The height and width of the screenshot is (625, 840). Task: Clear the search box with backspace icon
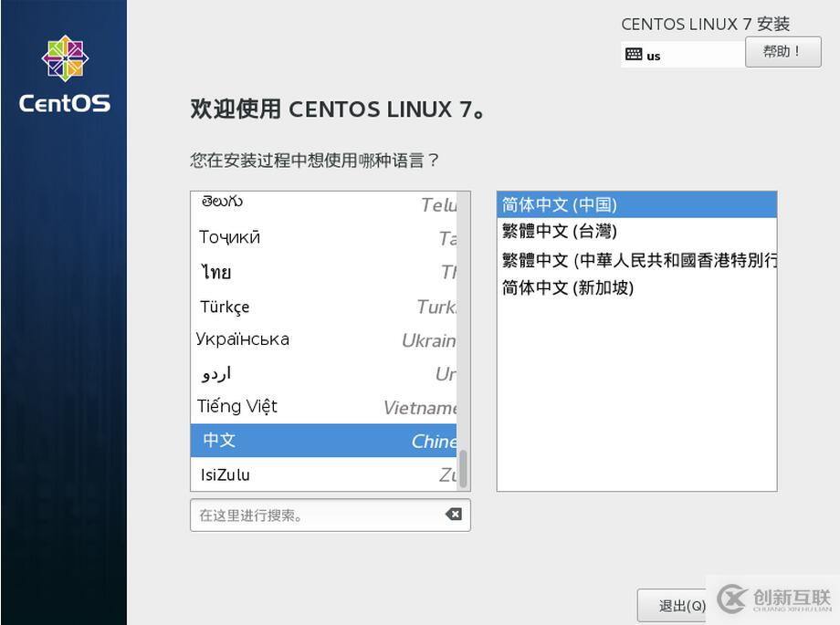(x=453, y=514)
